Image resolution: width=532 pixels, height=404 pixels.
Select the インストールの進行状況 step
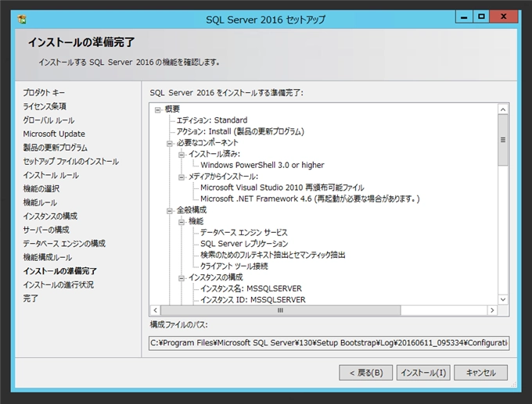[x=58, y=284]
